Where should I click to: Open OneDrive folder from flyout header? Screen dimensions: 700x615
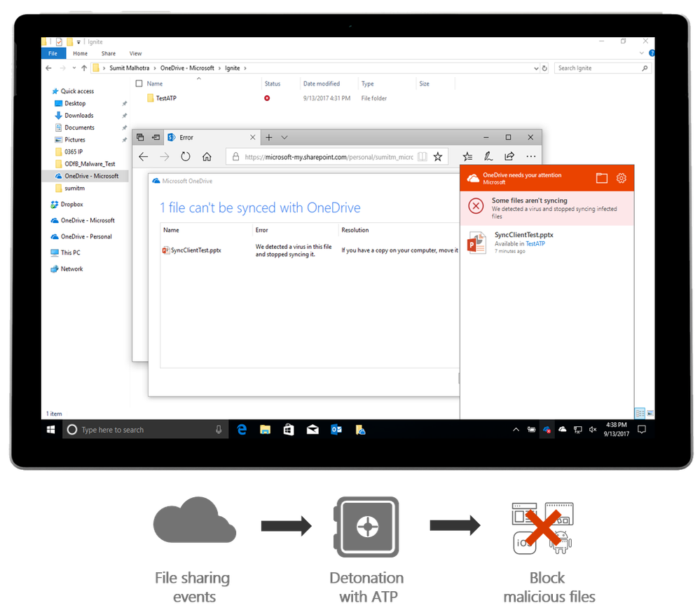pyautogui.click(x=602, y=178)
